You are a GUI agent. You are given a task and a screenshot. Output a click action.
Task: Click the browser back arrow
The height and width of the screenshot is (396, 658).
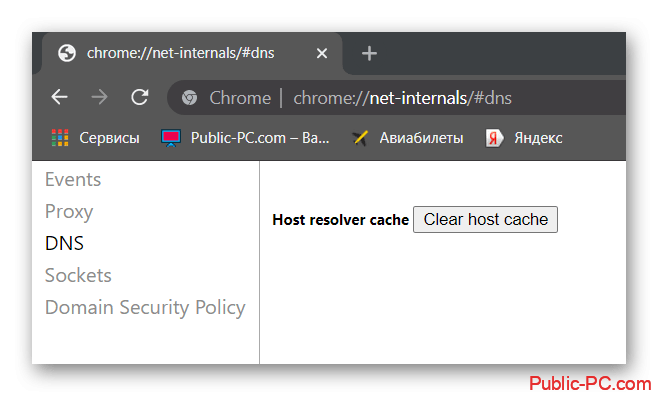pyautogui.click(x=60, y=97)
